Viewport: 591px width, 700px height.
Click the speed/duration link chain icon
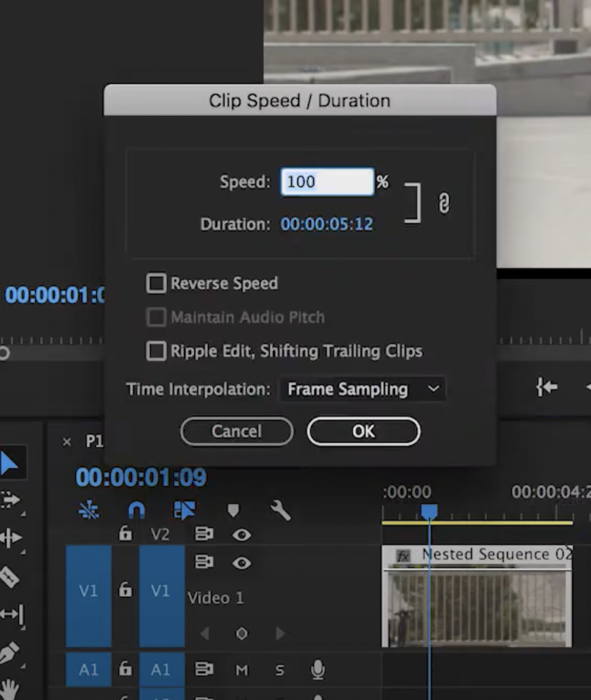444,203
